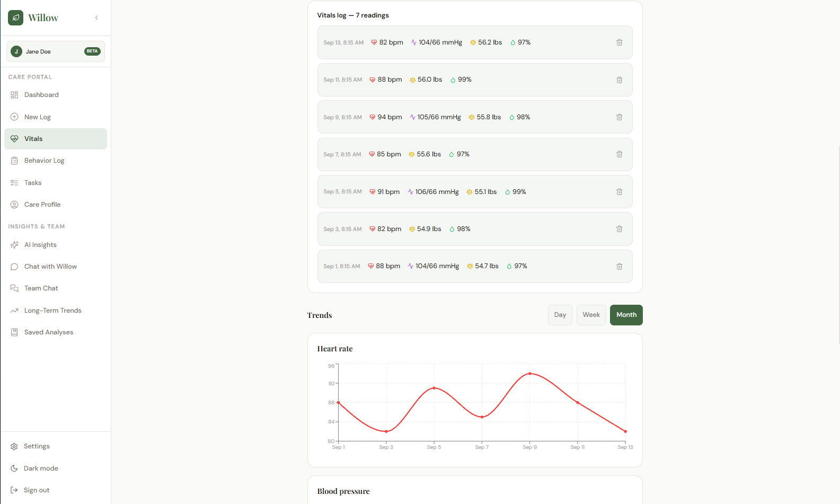Click the Settings gear icon
The width and height of the screenshot is (840, 504).
pos(14,446)
